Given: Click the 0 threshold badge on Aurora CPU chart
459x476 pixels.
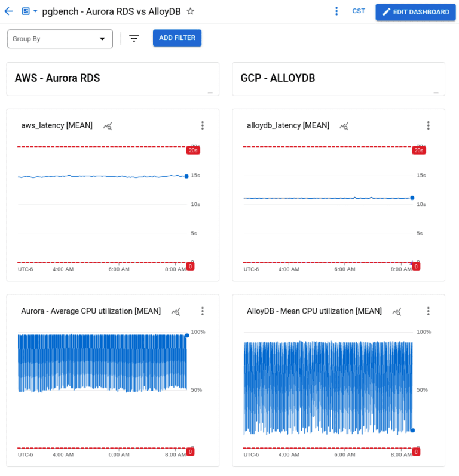Looking at the screenshot, I should (191, 452).
